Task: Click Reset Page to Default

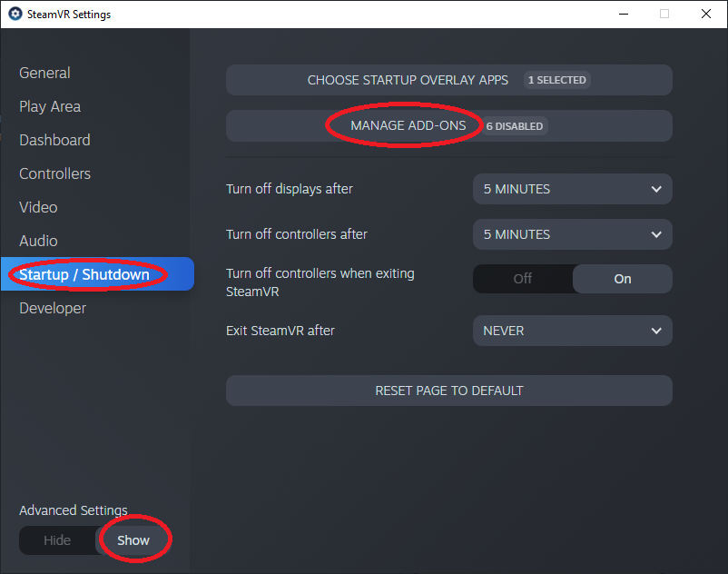Action: [449, 391]
